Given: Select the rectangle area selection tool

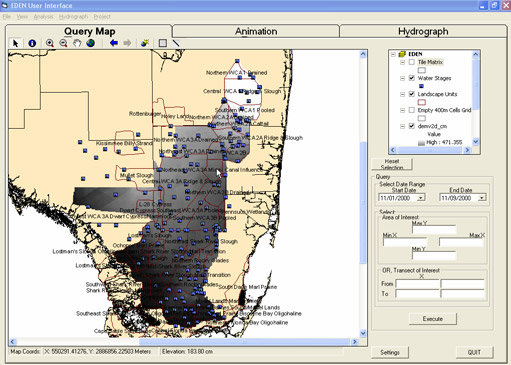Looking at the screenshot, I should (x=163, y=43).
